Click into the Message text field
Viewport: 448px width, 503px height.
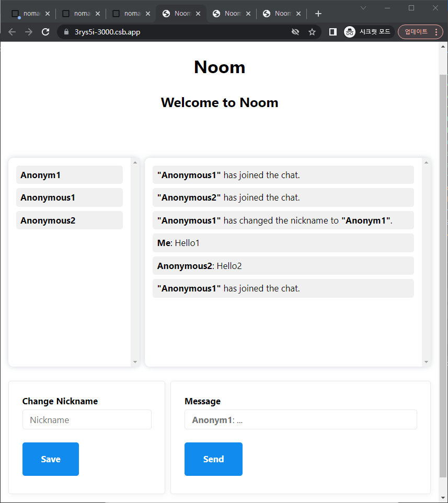[301, 420]
